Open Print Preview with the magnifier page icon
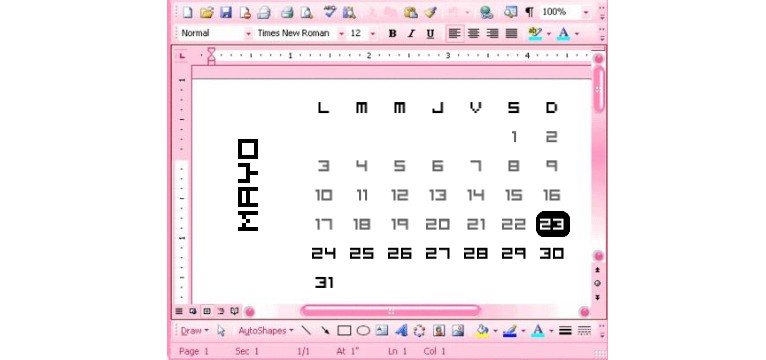 pos(306,12)
